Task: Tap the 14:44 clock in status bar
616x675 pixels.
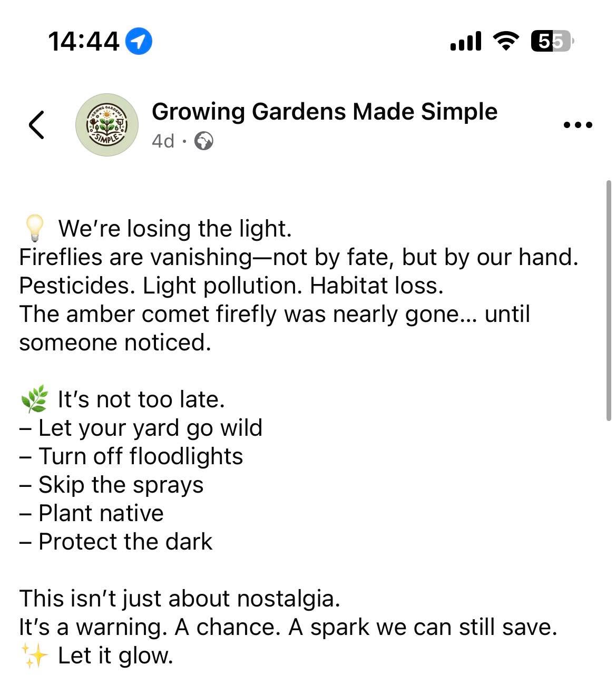Action: (x=84, y=41)
